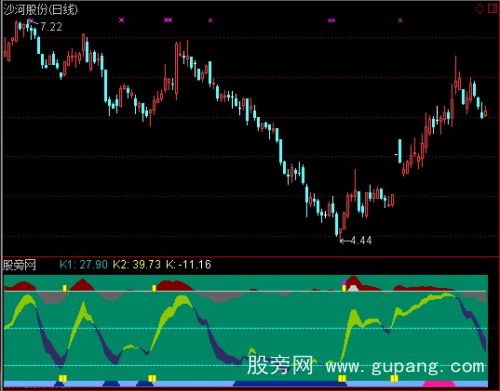Click the chart title 沙河股份(日线)
Screen dimensions: 500x391
[41, 10]
